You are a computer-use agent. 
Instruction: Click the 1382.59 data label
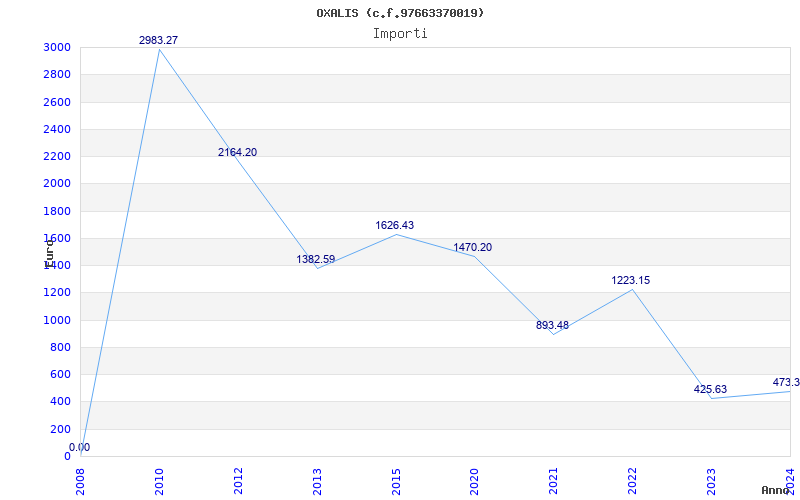coord(316,259)
